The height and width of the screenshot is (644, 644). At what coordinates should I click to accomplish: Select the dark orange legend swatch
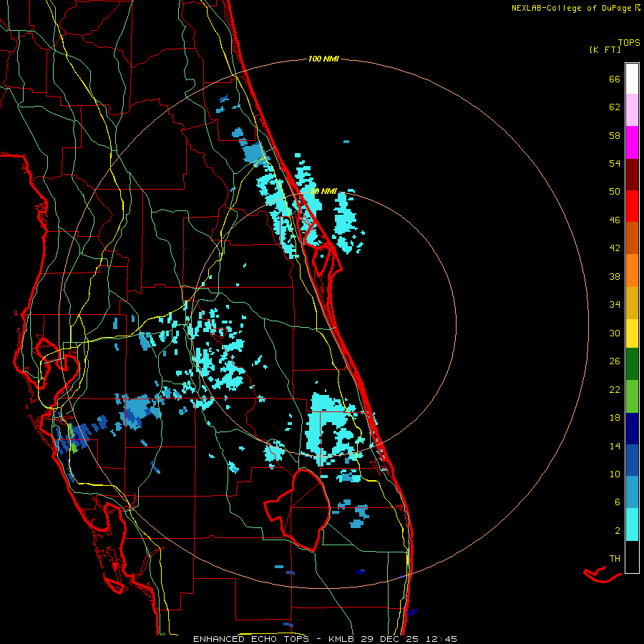pyautogui.click(x=632, y=238)
